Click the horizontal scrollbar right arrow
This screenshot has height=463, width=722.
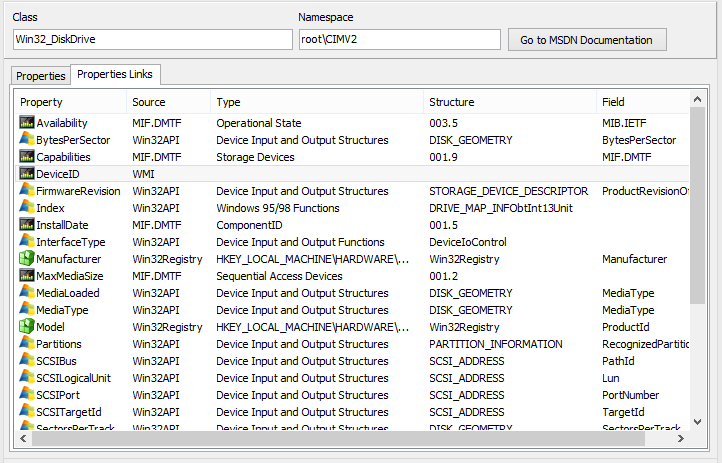tap(682, 438)
